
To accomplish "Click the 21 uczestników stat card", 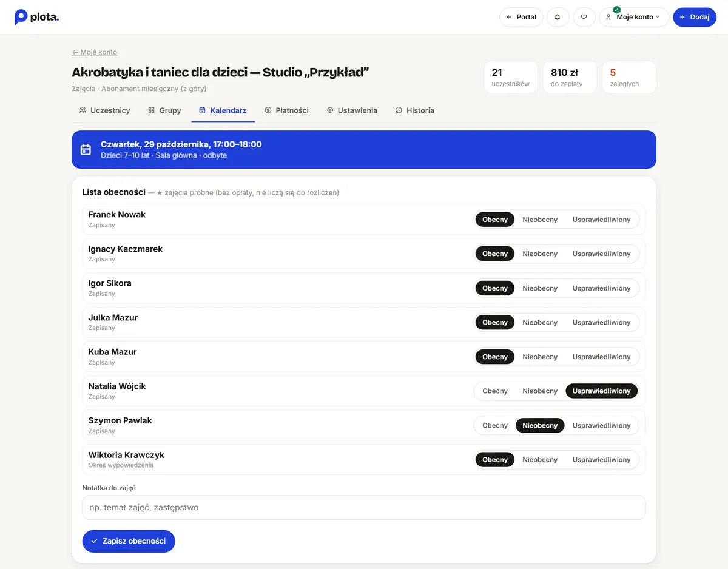I will 510,77.
